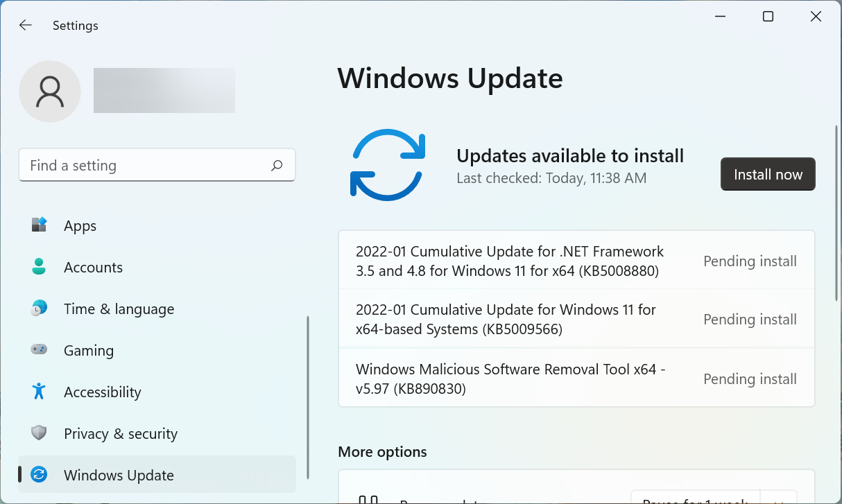Screen dimensions: 842x504
Task: Click the Accounts person icon
Action: click(40, 267)
